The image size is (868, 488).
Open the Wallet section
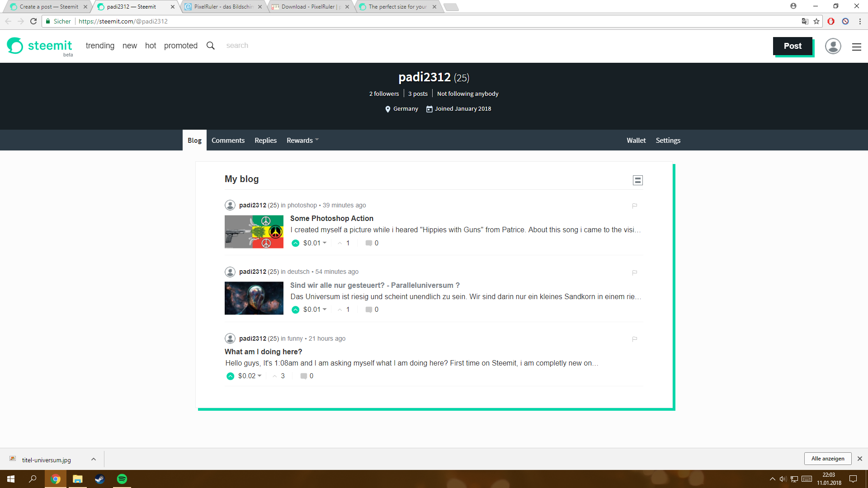click(x=636, y=140)
